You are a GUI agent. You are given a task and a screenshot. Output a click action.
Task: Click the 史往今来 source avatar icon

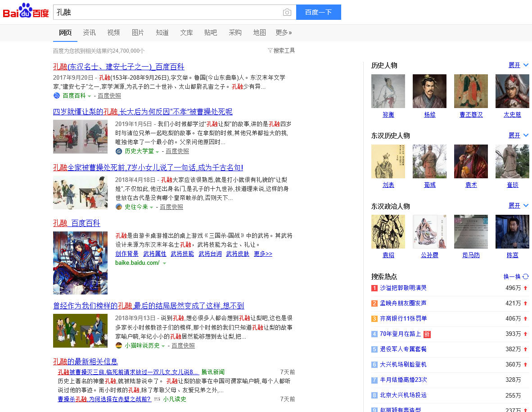[x=119, y=207]
